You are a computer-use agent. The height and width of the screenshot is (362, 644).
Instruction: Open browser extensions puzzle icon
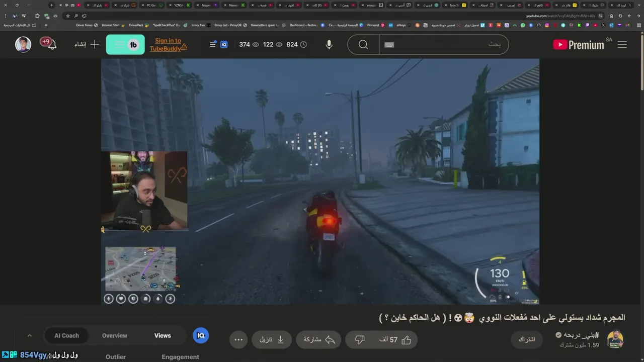tap(37, 16)
